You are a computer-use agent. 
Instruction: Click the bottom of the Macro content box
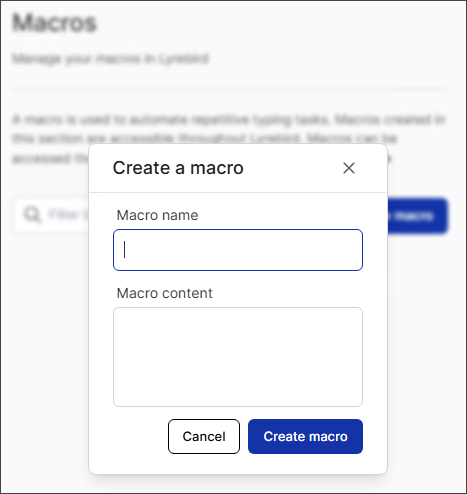(238, 398)
